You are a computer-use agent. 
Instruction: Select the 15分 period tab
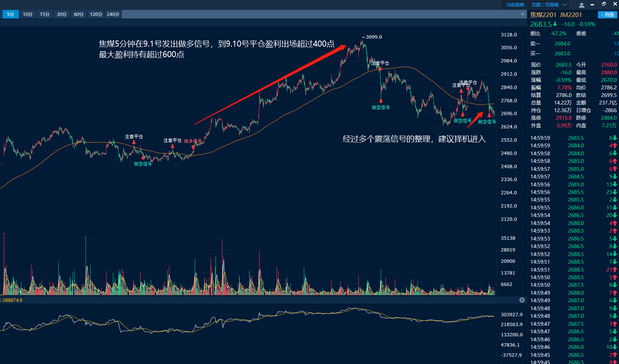45,14
